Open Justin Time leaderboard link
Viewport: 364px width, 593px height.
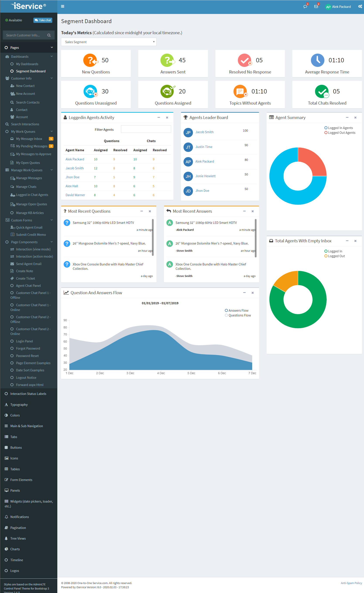pos(204,147)
